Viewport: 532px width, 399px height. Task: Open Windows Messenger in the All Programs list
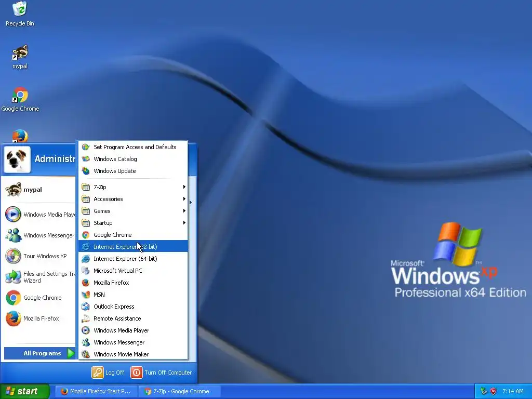(x=133, y=342)
